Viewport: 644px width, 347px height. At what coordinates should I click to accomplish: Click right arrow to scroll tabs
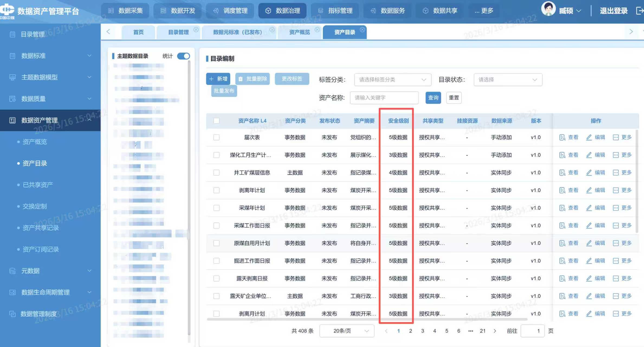[631, 32]
